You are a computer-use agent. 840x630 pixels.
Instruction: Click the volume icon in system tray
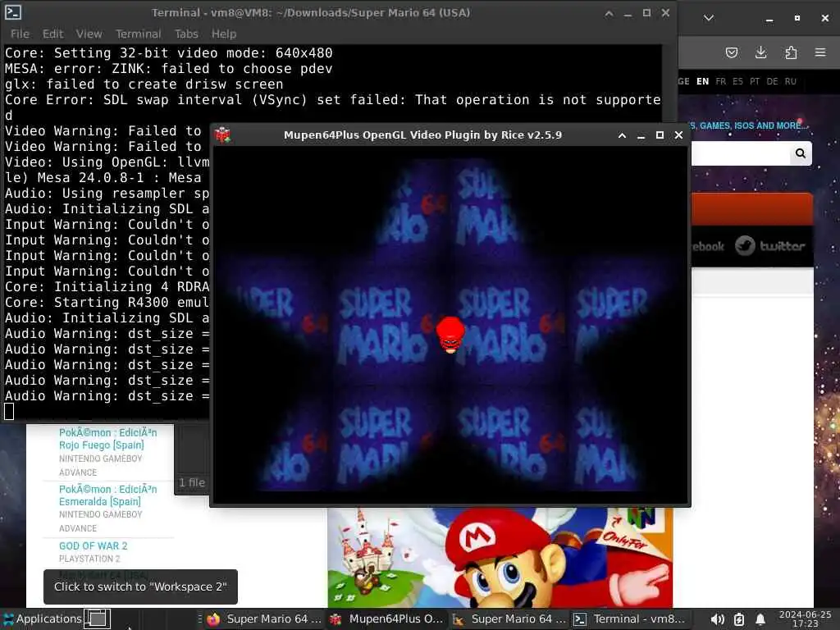[717, 619]
